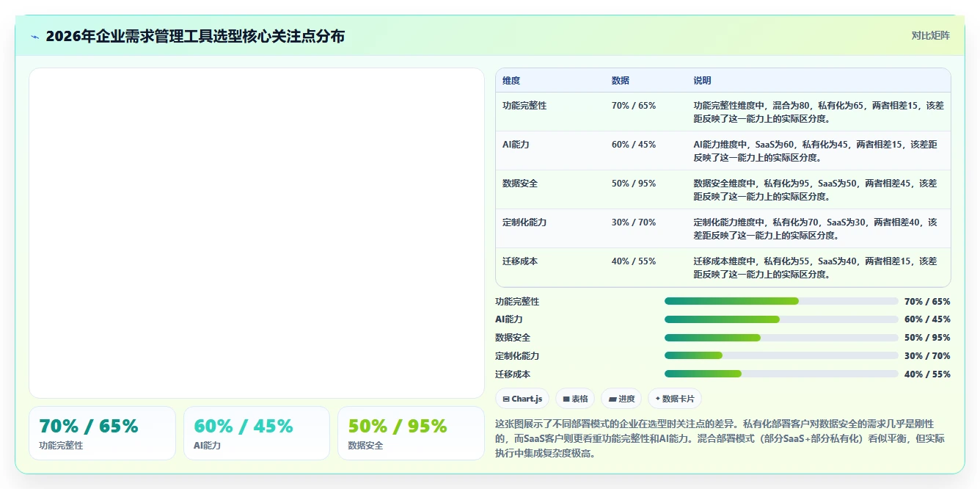This screenshot has height=489, width=980.
Task: Open the 功能完整性 70% / 65% data card
Action: (x=102, y=433)
